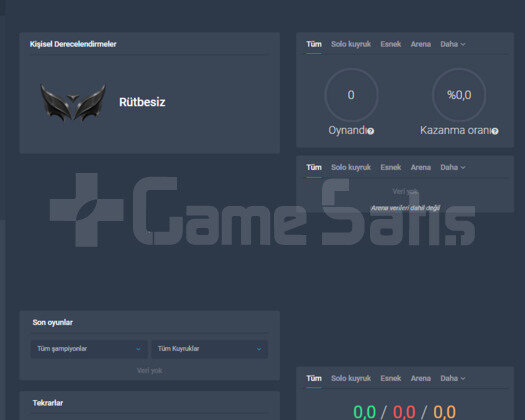Click Veri yok text under Son oyunlar
Screen dimensions: 525x420
(x=150, y=371)
